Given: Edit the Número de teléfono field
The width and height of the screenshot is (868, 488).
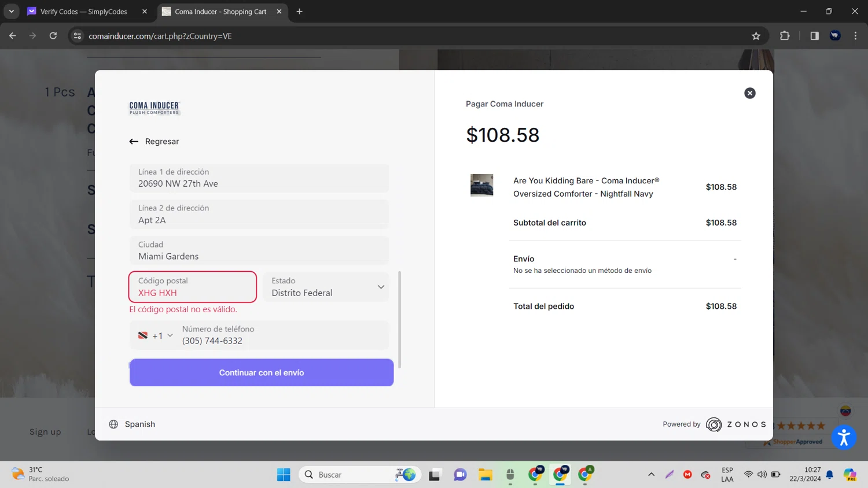Looking at the screenshot, I should pos(283,335).
